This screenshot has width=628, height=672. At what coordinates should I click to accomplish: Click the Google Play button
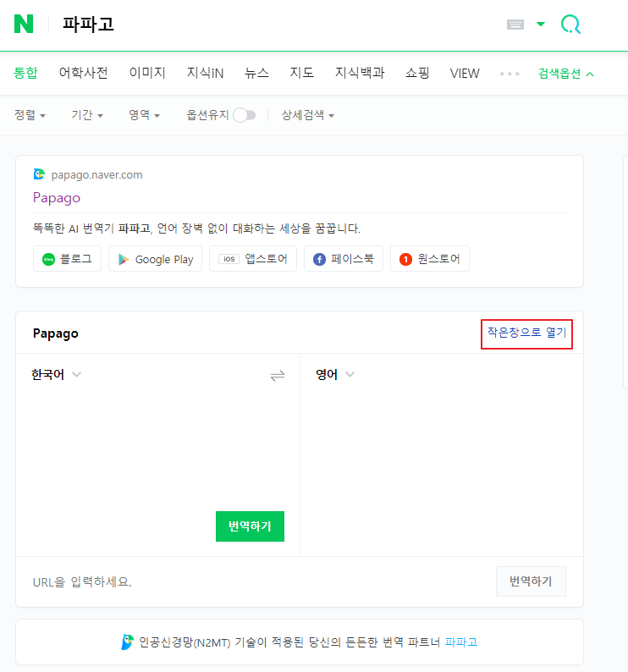pos(155,258)
